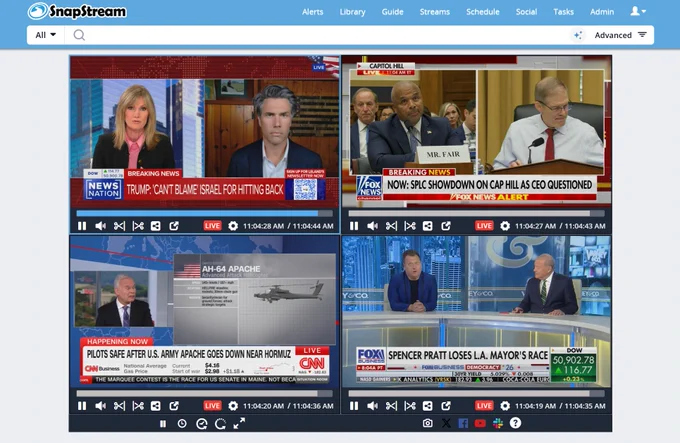Open the All search scope dropdown
The image size is (680, 443).
[x=46, y=35]
